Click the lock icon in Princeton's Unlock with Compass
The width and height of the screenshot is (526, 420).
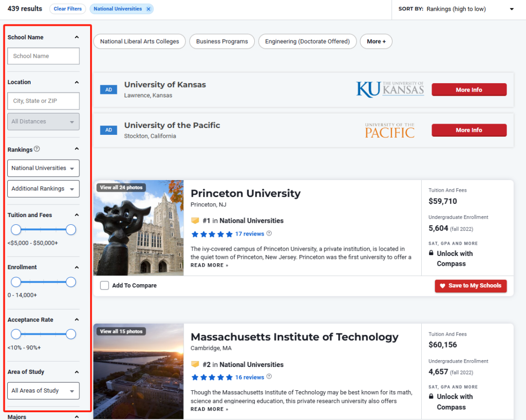pyautogui.click(x=431, y=253)
